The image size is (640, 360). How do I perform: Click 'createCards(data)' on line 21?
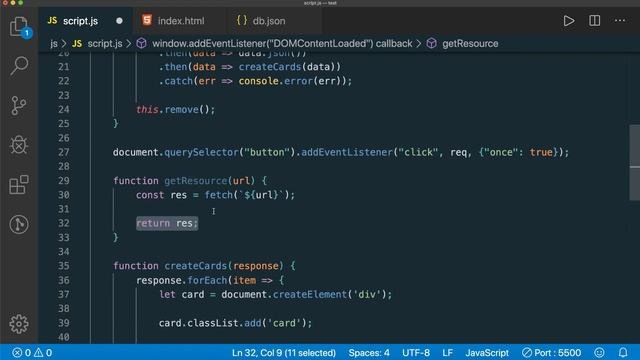[x=289, y=67]
